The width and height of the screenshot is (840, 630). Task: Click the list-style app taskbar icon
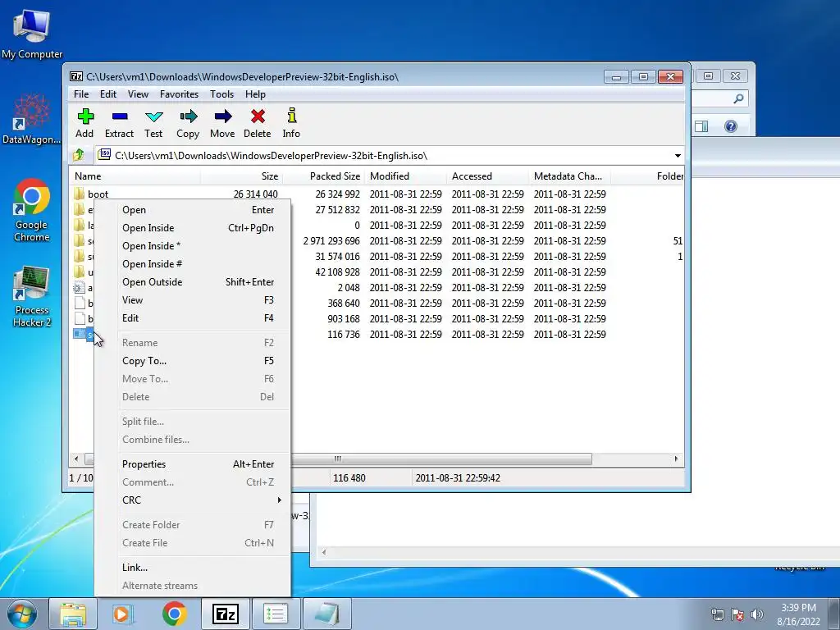276,614
